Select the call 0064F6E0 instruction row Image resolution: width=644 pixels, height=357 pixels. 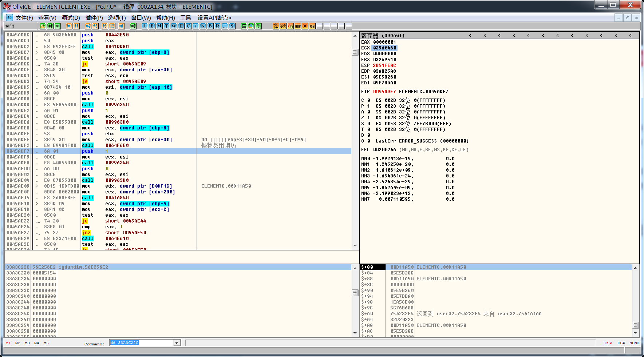116,145
